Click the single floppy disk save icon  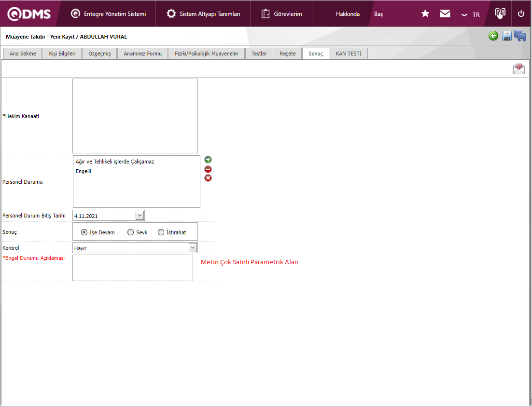coord(506,36)
